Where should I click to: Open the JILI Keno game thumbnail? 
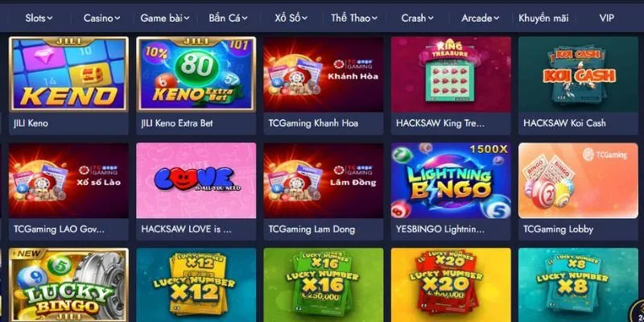coord(68,74)
